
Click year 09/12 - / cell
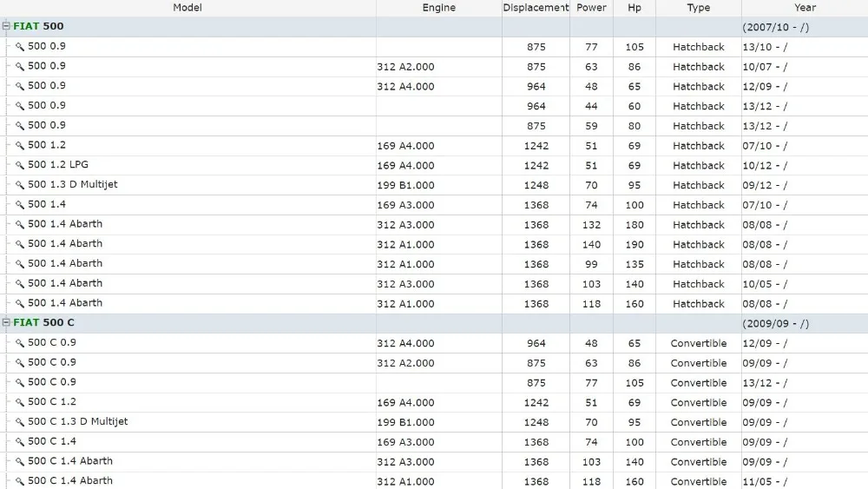(x=765, y=185)
